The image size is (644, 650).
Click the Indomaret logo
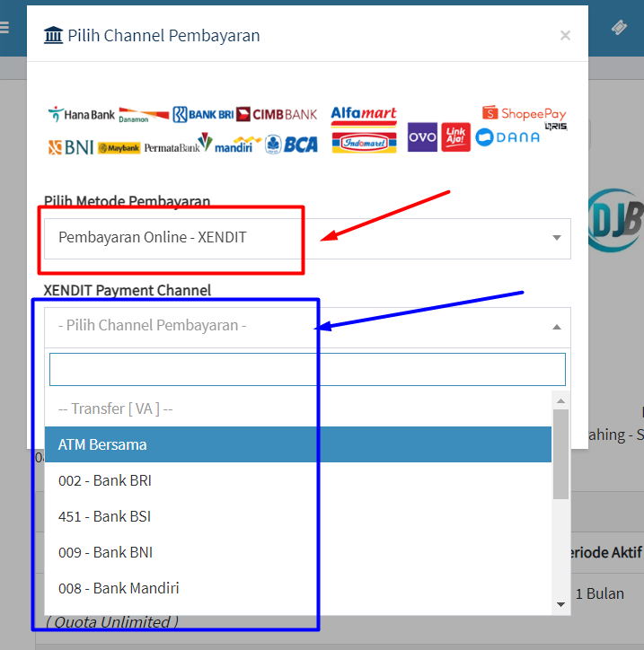[x=364, y=143]
